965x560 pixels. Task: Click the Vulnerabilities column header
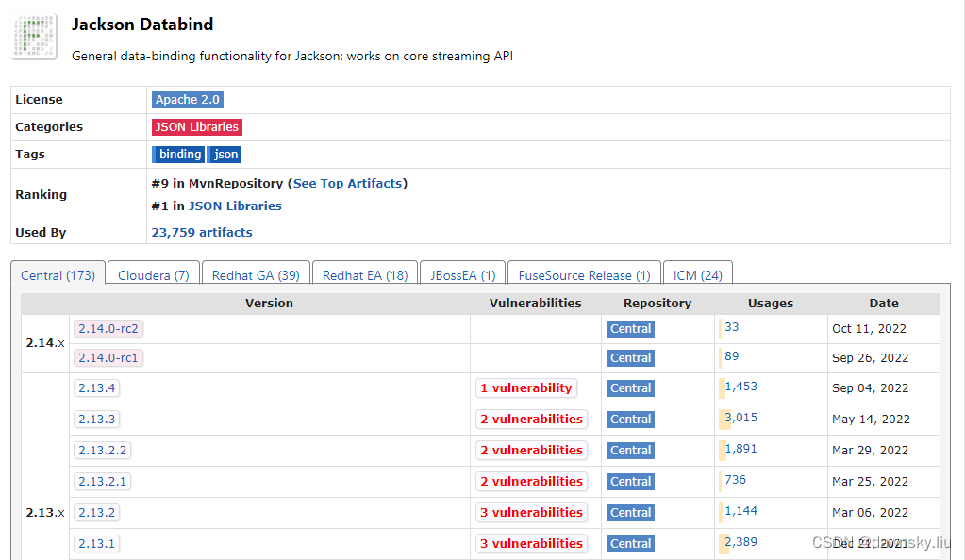click(536, 304)
